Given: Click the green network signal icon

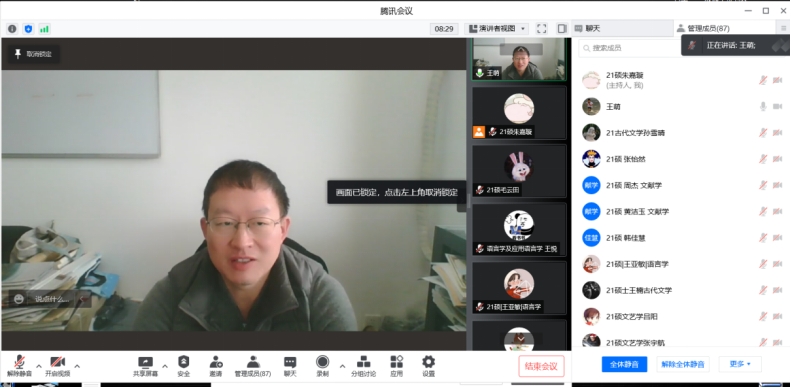Looking at the screenshot, I should click(44, 29).
